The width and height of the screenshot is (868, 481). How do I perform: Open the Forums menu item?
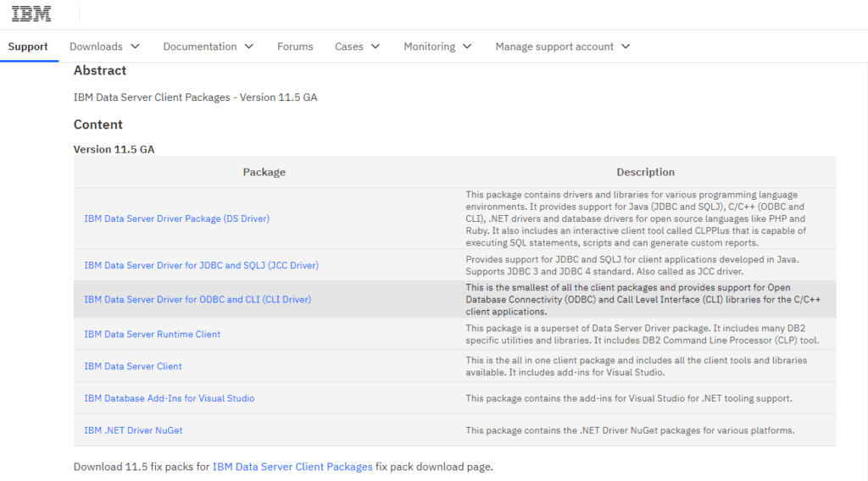[295, 47]
